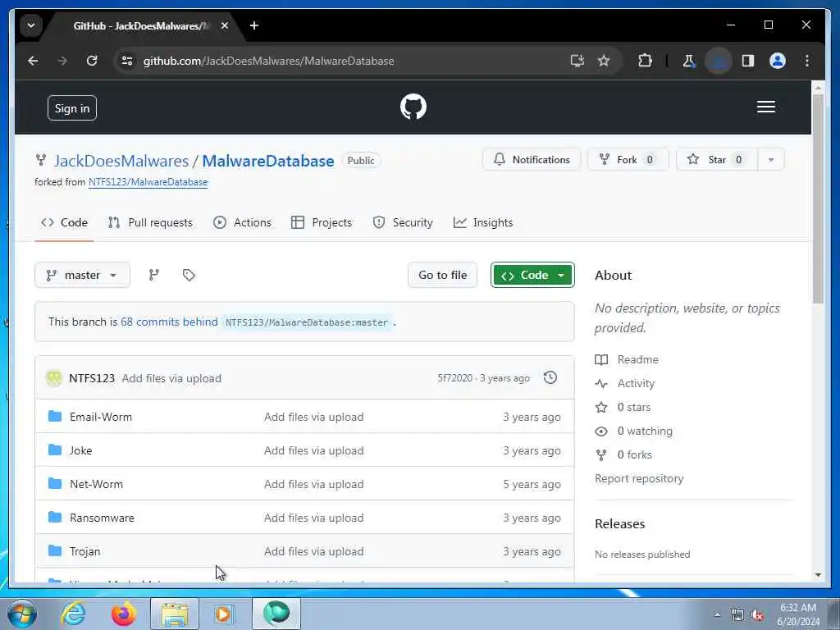840x630 pixels.
Task: Open Windows Media Player taskbar icon
Action: pyautogui.click(x=224, y=614)
